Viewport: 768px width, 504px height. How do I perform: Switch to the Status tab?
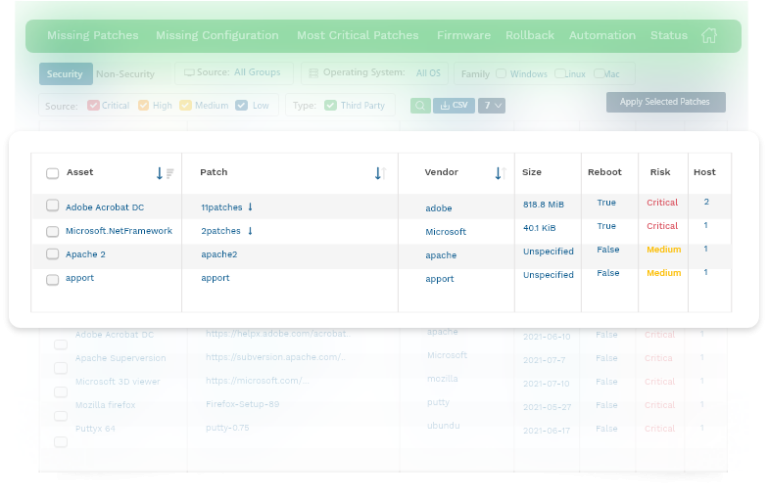tap(669, 35)
